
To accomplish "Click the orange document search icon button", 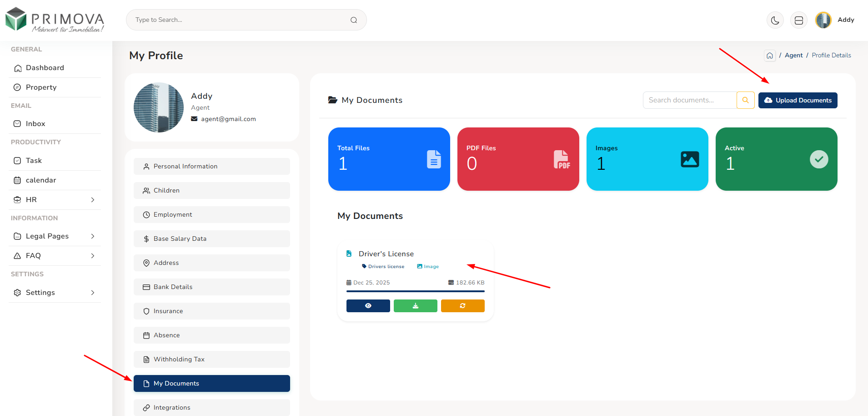I will (x=745, y=100).
